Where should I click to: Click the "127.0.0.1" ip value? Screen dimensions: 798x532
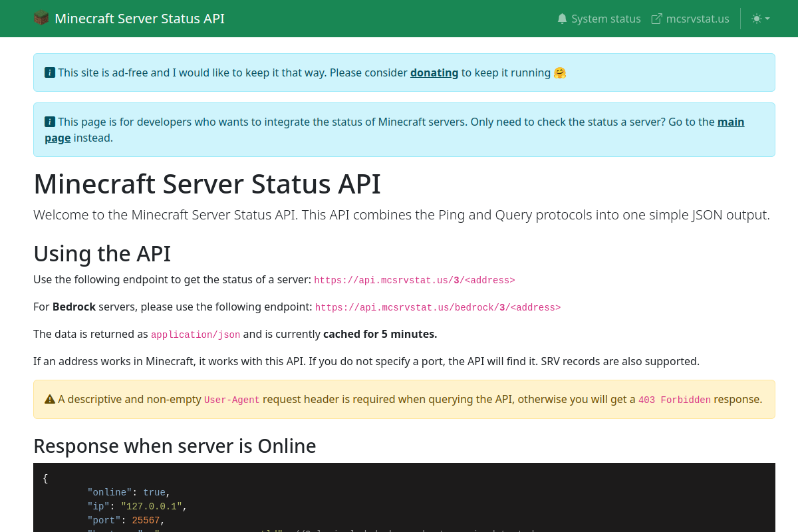tap(152, 506)
